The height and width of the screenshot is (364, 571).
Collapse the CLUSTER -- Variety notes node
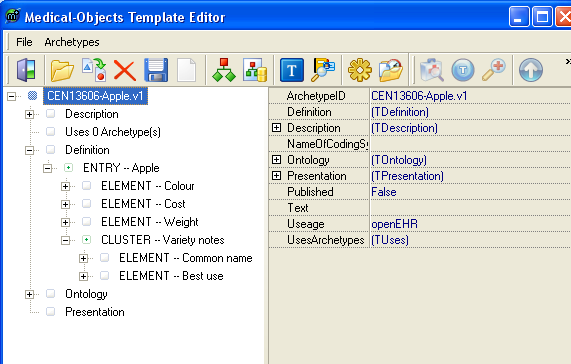[x=66, y=240]
